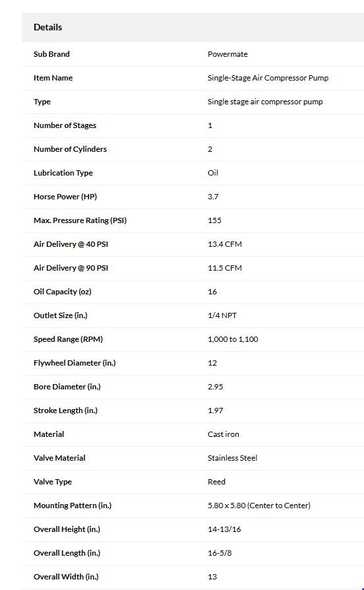The image size is (364, 590).
Task: Select the 1,000 to 1,100 speed range value
Action: pos(233,339)
